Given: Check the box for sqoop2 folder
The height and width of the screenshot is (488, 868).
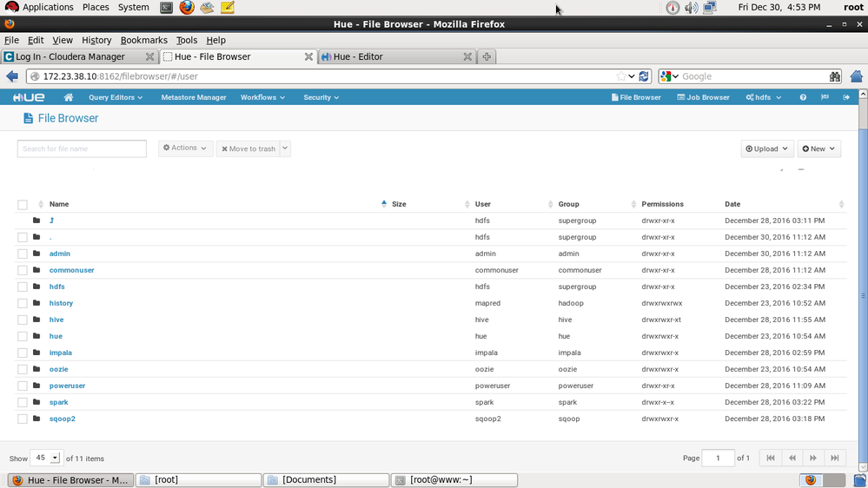Looking at the screenshot, I should [22, 419].
